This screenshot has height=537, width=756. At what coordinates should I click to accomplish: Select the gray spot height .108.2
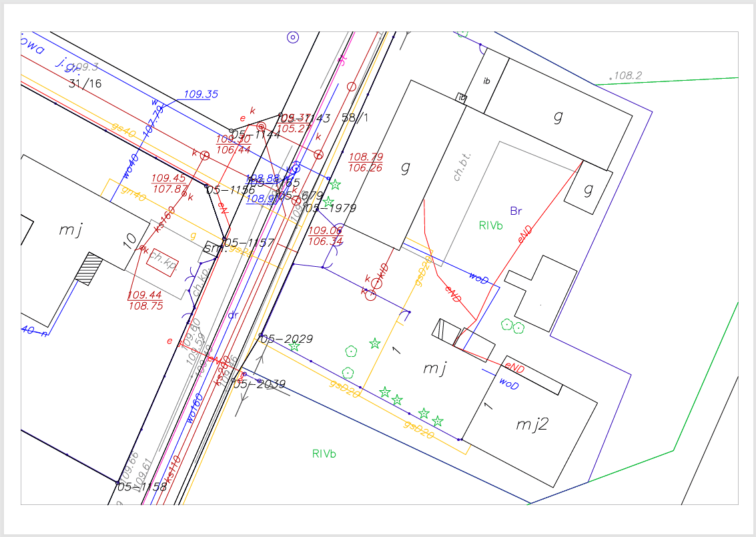tap(626, 76)
